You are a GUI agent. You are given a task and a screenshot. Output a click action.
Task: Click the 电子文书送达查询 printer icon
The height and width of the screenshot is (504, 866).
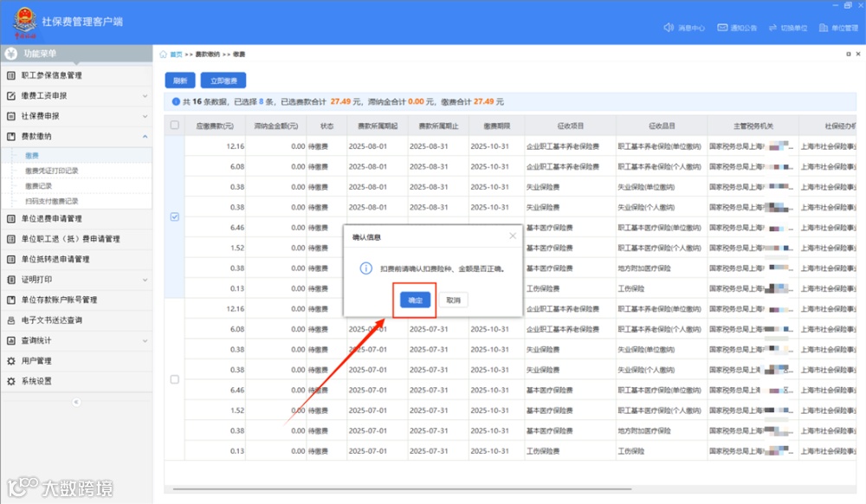coord(11,320)
